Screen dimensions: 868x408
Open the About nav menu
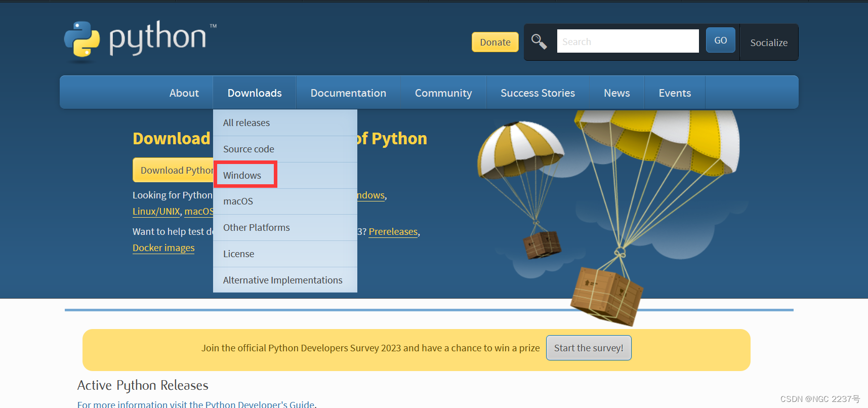point(184,93)
